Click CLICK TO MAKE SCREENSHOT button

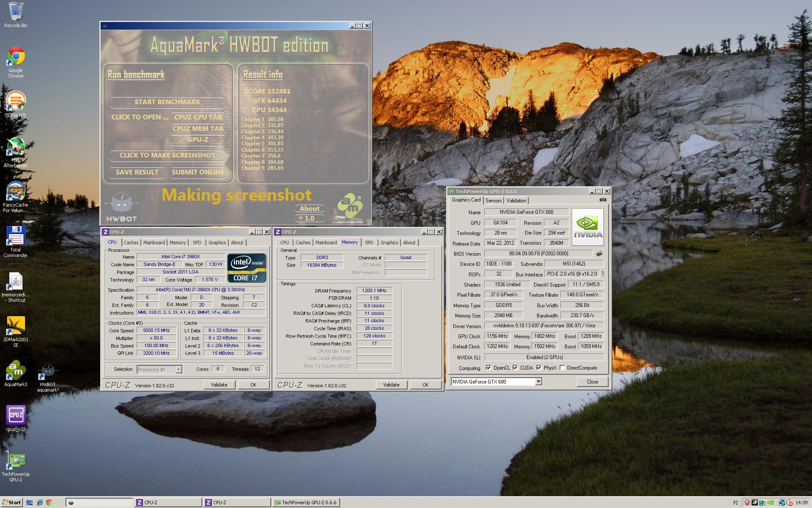point(167,155)
